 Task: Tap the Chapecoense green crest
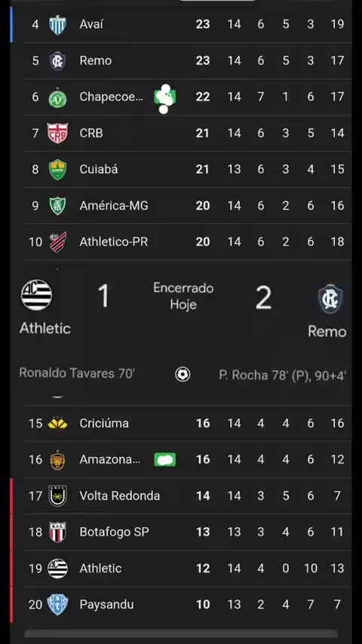click(57, 97)
